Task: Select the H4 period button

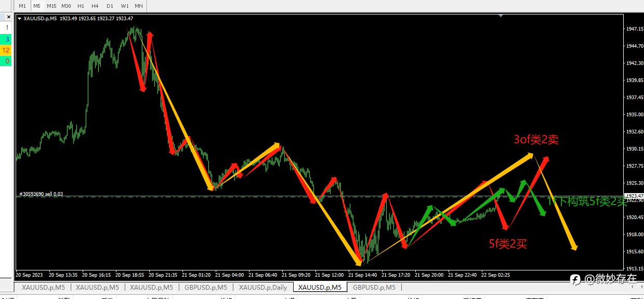Action: click(x=95, y=6)
